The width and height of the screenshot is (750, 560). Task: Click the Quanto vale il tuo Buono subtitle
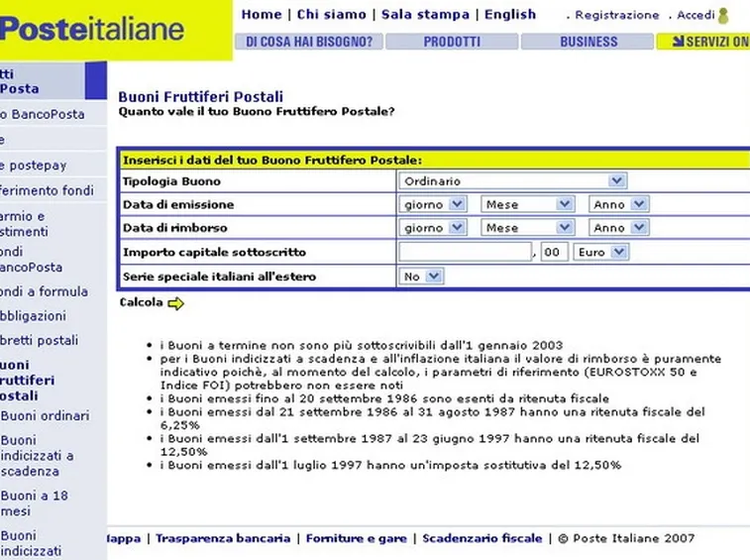(257, 112)
